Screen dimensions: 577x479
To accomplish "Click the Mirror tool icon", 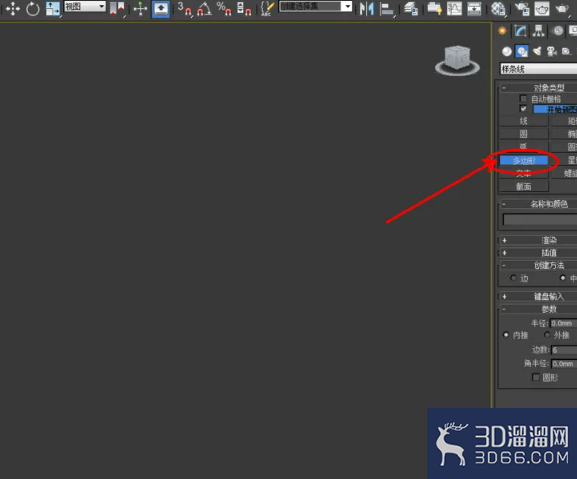I will point(367,8).
